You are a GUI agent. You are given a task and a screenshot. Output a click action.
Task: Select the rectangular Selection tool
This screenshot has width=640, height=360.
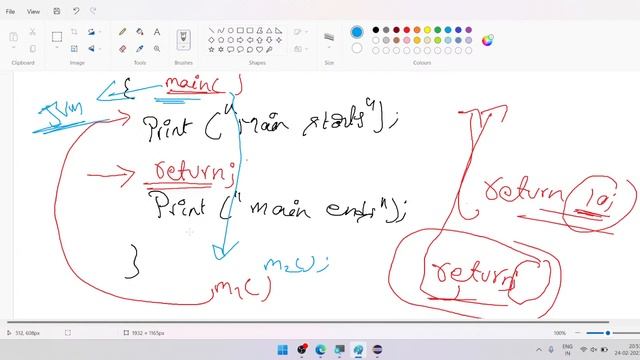click(x=57, y=37)
